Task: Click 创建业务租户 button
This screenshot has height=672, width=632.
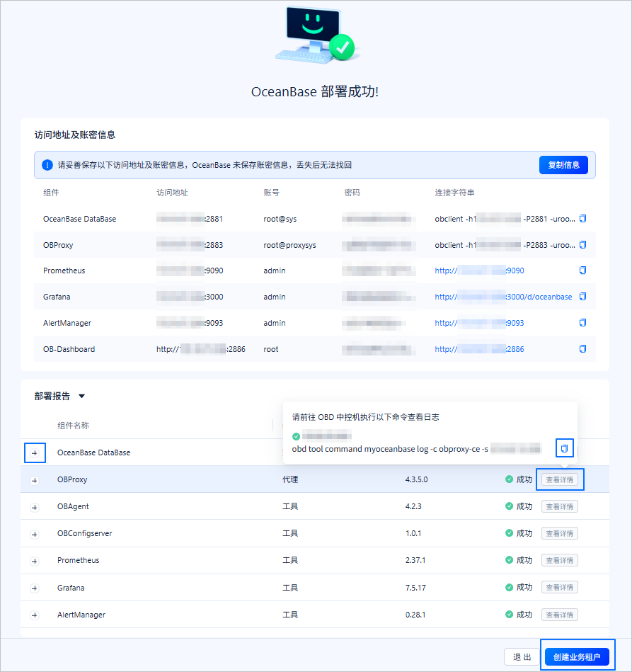Action: (577, 657)
